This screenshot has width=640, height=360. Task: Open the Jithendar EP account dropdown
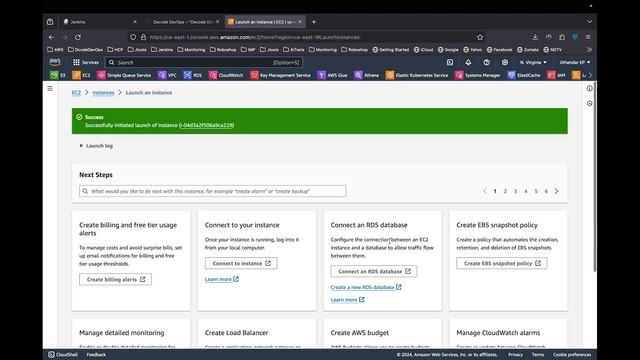pyautogui.click(x=575, y=62)
